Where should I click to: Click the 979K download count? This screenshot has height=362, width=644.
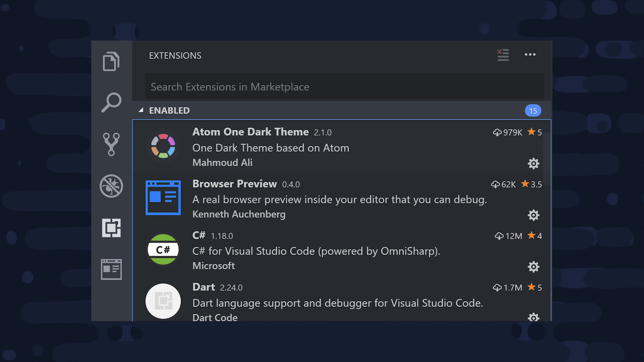coord(513,132)
